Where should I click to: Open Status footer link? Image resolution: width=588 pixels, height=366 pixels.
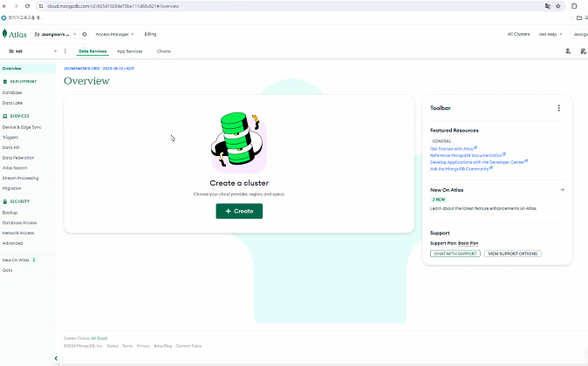(113, 346)
